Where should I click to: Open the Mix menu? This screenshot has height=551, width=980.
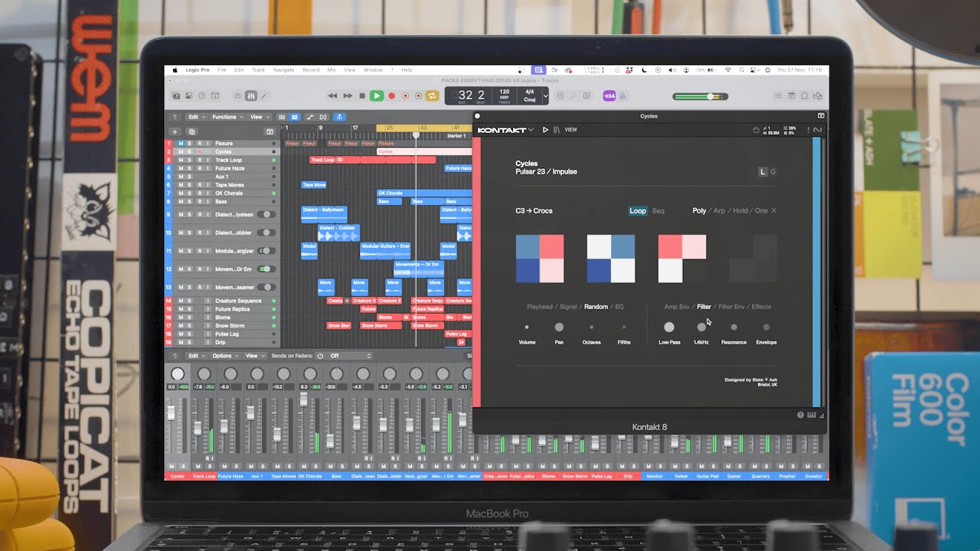coord(332,70)
